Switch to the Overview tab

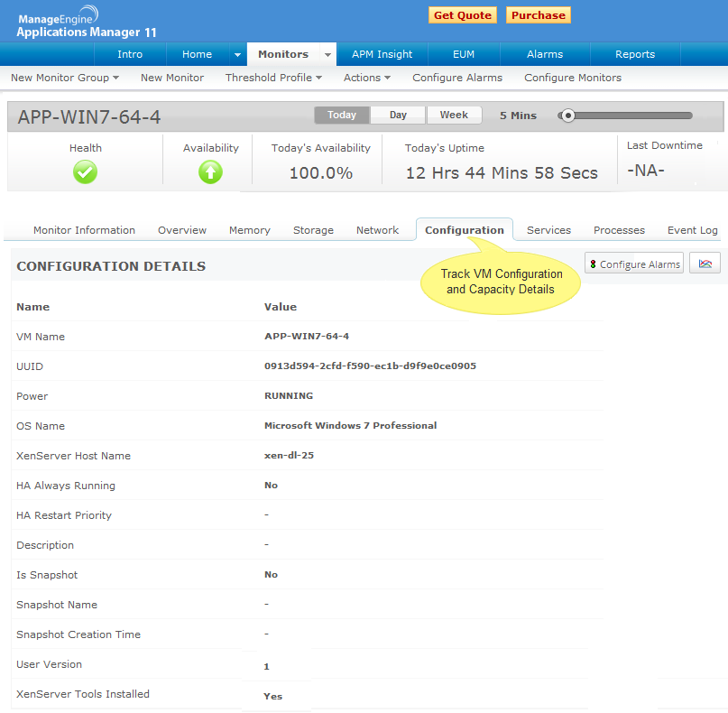coord(182,230)
